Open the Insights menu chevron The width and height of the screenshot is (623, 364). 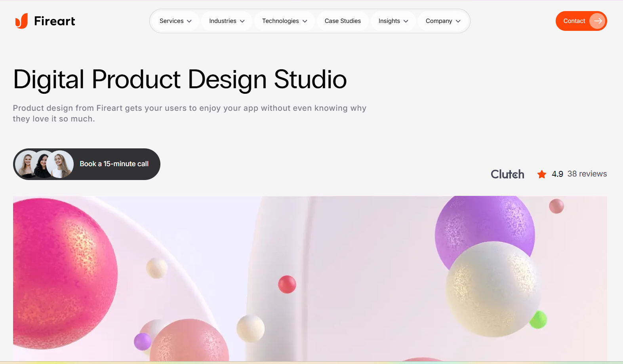406,21
